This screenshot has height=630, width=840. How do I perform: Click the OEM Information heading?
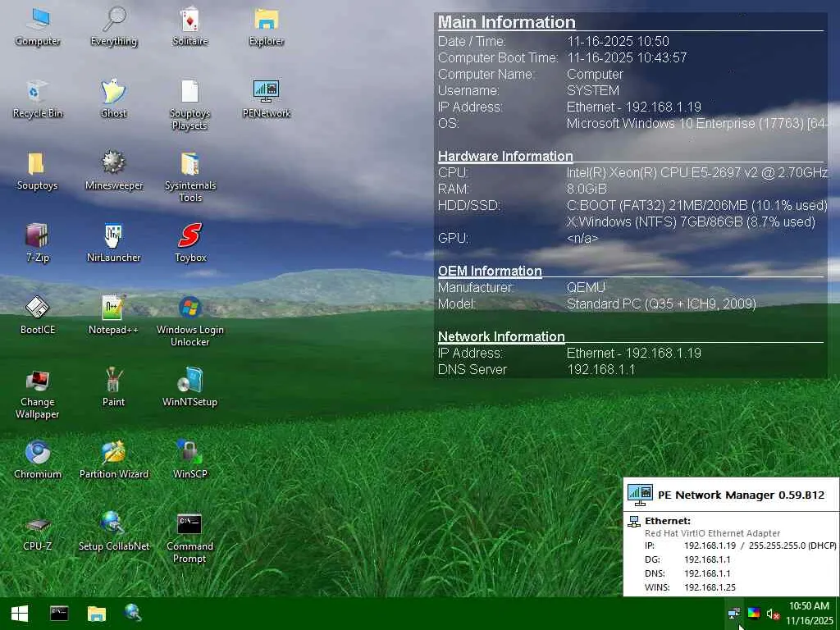coord(490,271)
